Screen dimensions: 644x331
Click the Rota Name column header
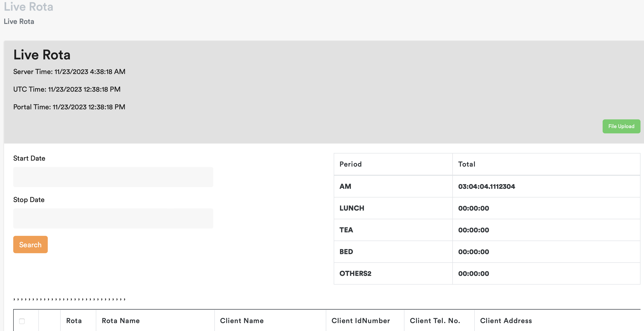pos(121,321)
